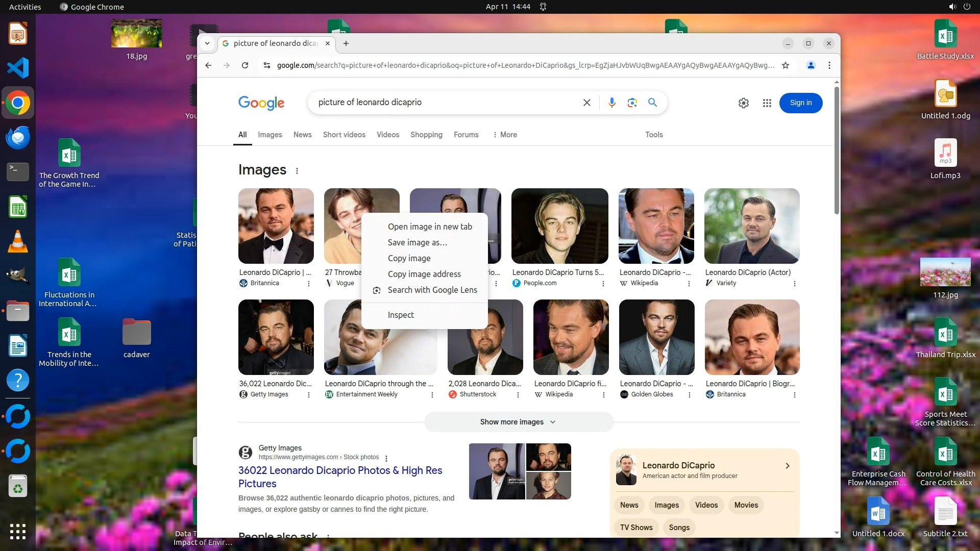
Task: Reload the page in Chrome toolbar
Action: pos(245,65)
